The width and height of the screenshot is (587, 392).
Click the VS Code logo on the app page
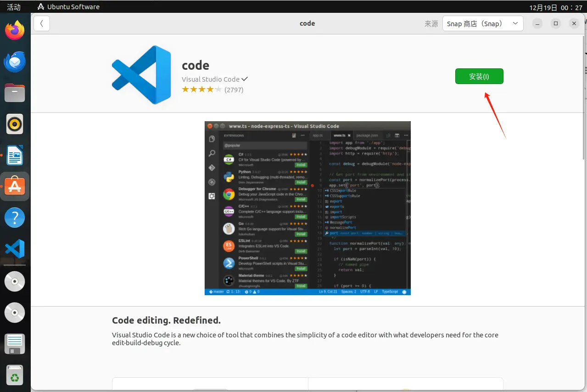coord(141,75)
